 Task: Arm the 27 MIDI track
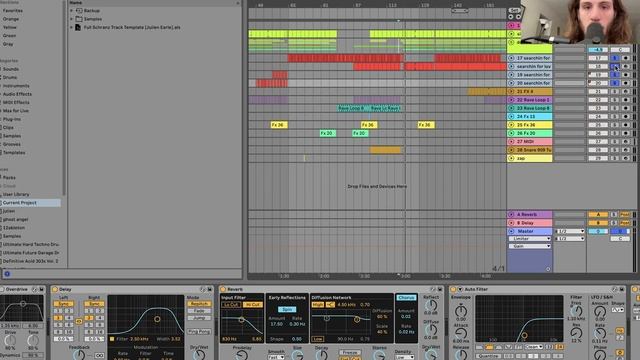tap(625, 142)
